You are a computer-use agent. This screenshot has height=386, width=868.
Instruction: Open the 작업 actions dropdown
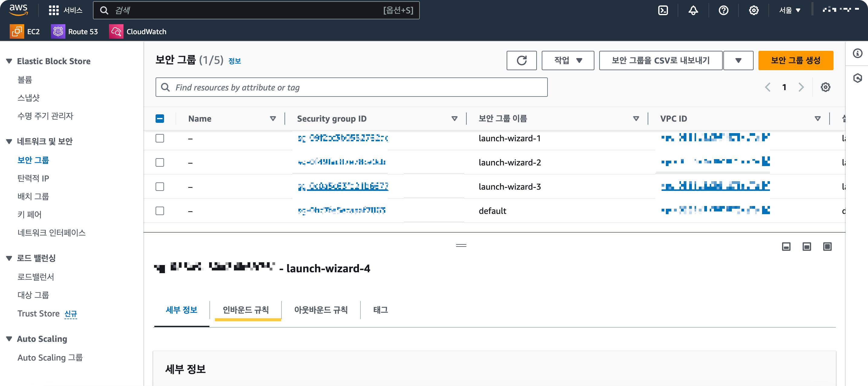(567, 61)
